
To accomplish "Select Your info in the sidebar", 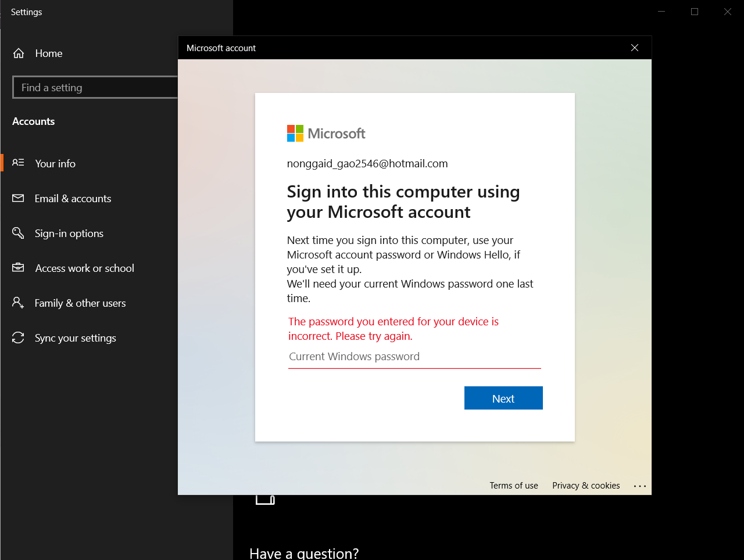I will point(55,164).
